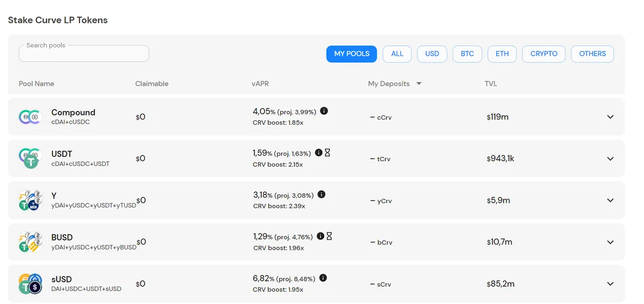Viewport: 644px width, 304px height.
Task: Click the Compound pool name
Action: 73,113
